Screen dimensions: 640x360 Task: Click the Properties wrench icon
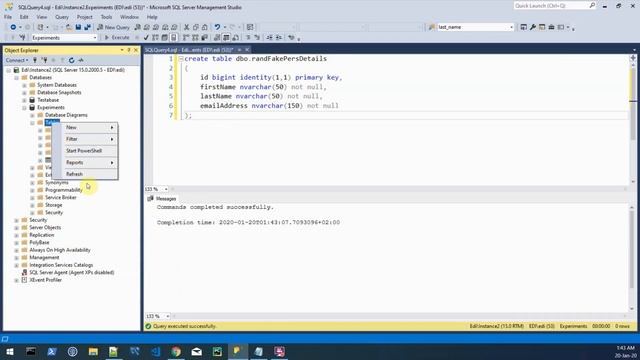[533, 27]
